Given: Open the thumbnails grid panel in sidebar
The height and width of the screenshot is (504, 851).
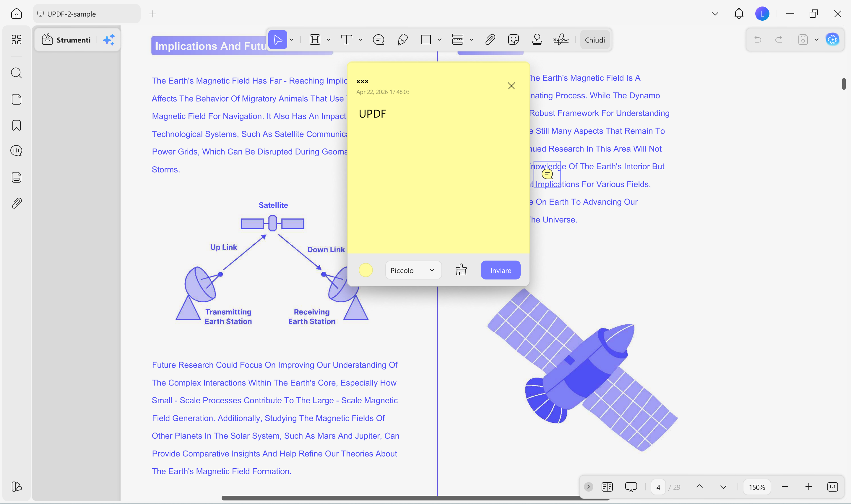Looking at the screenshot, I should pyautogui.click(x=16, y=40).
